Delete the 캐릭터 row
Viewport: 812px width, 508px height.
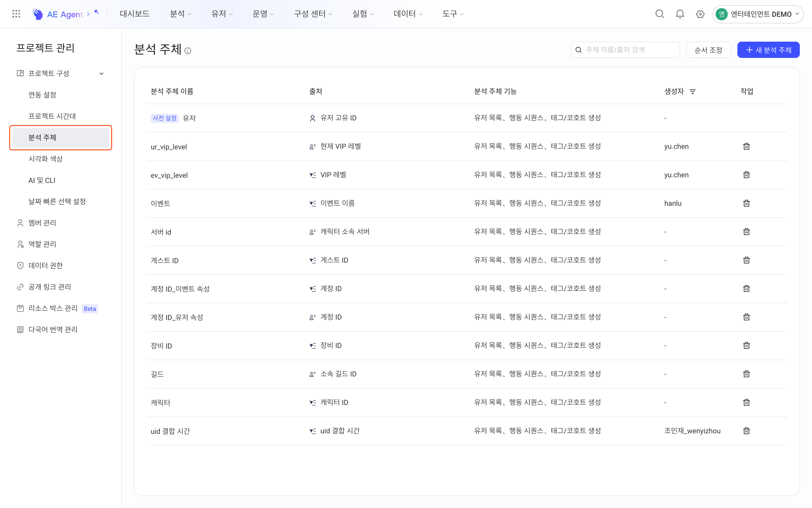(746, 402)
